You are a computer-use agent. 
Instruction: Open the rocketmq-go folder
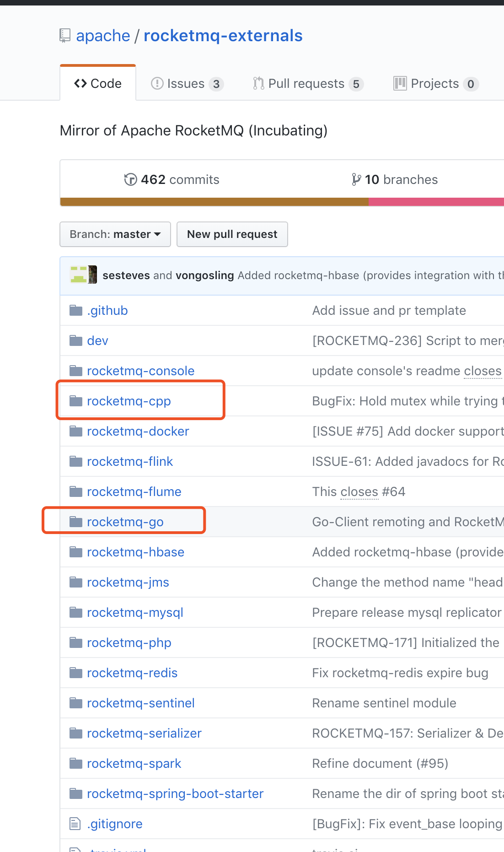click(125, 522)
